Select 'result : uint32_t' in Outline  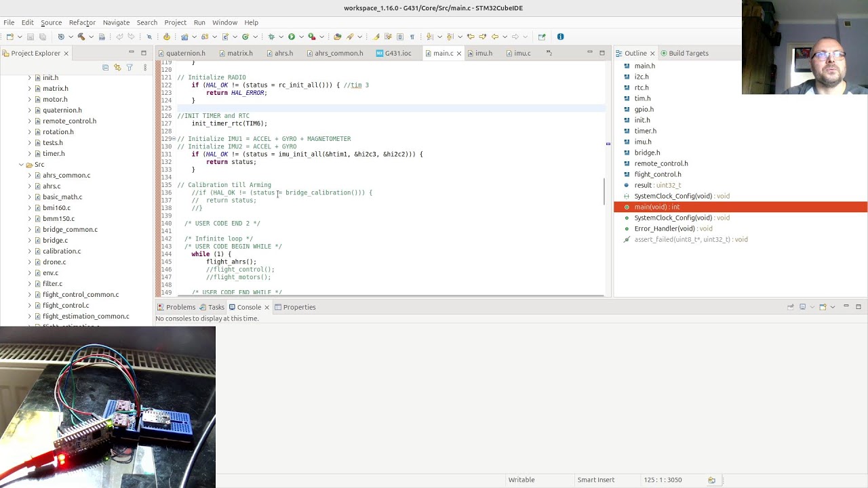658,185
